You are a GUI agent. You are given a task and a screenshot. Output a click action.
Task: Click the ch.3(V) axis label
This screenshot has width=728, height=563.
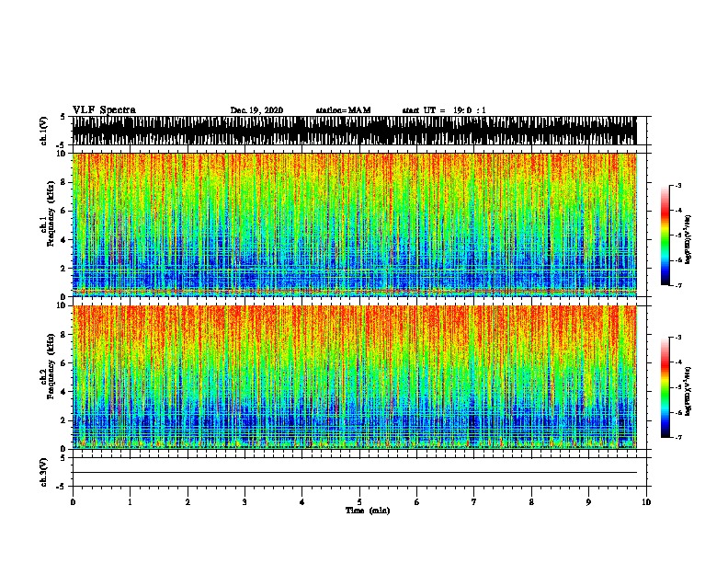(x=43, y=472)
